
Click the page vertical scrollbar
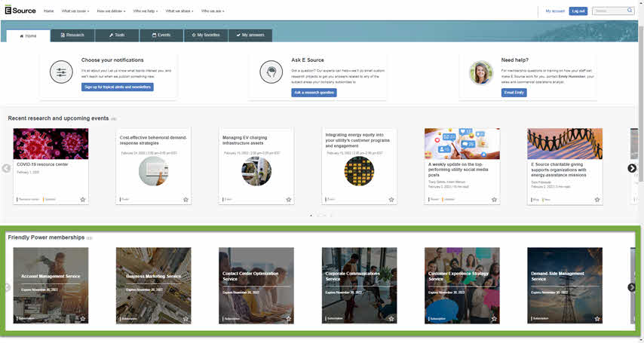(641, 103)
